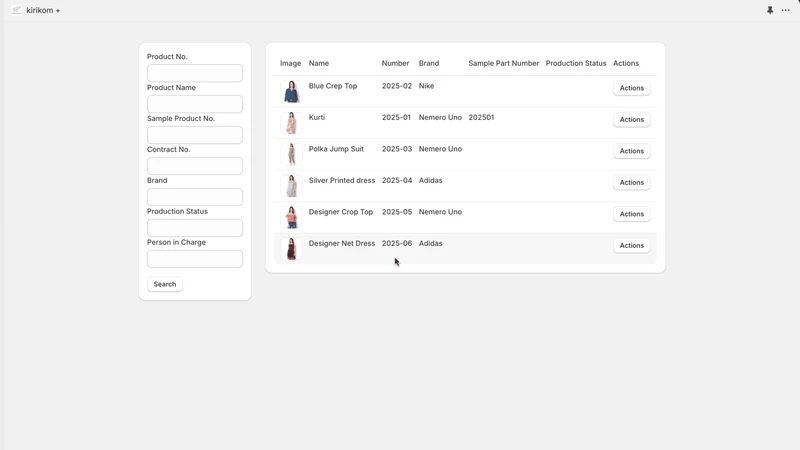Open Actions for Blue Crep Top
The height and width of the screenshot is (450, 800).
click(x=632, y=88)
